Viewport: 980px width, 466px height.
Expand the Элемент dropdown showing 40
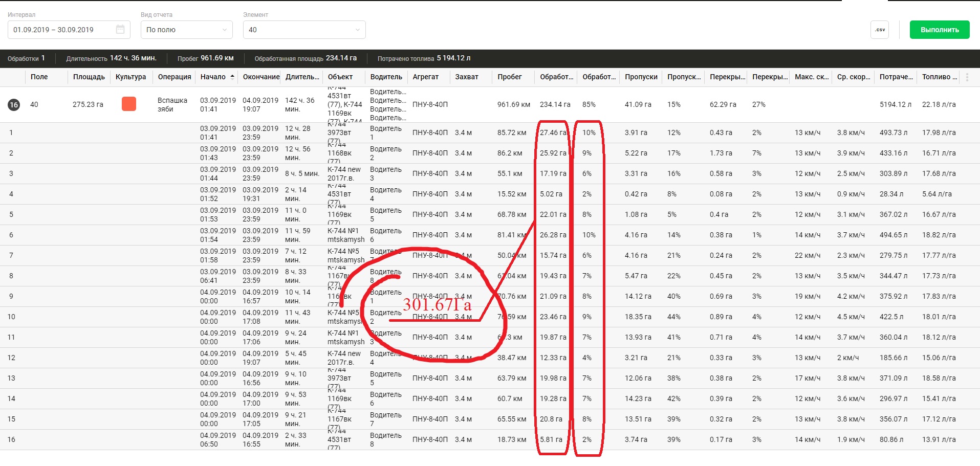(x=304, y=30)
